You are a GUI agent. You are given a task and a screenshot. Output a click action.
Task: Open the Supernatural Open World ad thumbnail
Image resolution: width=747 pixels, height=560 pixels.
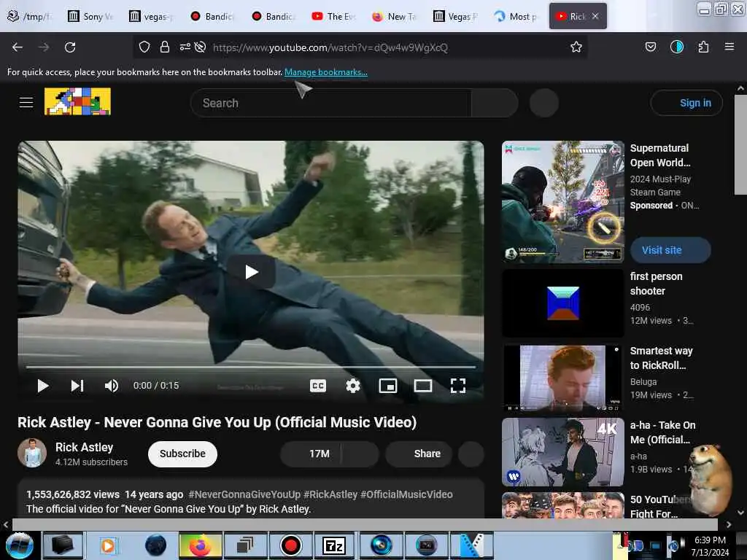pyautogui.click(x=563, y=202)
